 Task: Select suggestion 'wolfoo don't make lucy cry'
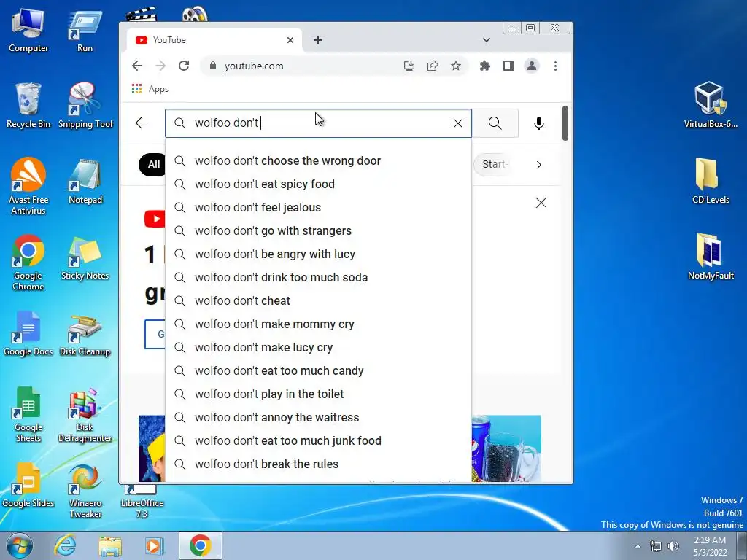319,348
